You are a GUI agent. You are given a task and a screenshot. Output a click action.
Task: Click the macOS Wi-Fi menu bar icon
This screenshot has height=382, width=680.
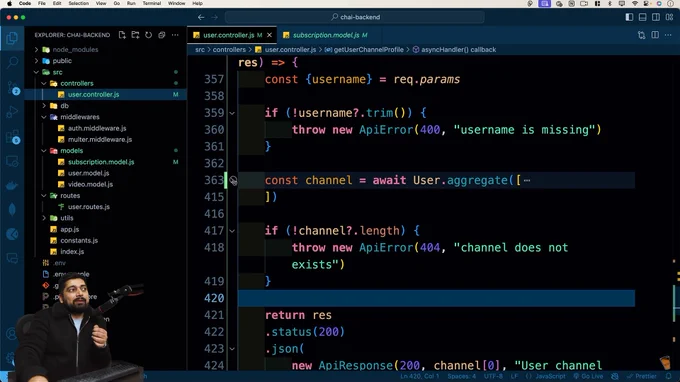click(x=635, y=3)
